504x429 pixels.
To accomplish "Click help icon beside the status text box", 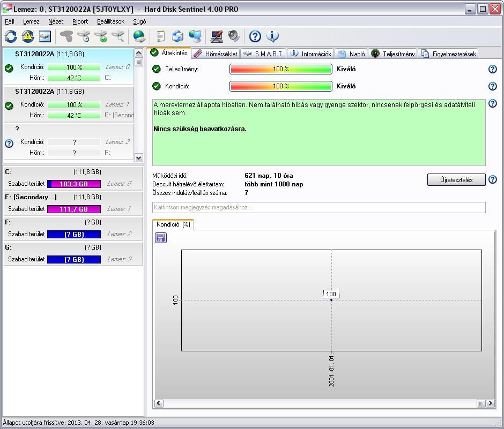I will click(x=492, y=103).
